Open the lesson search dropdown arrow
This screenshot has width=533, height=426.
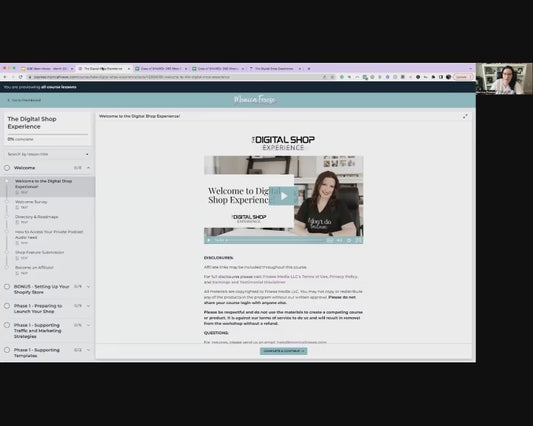[x=87, y=154]
